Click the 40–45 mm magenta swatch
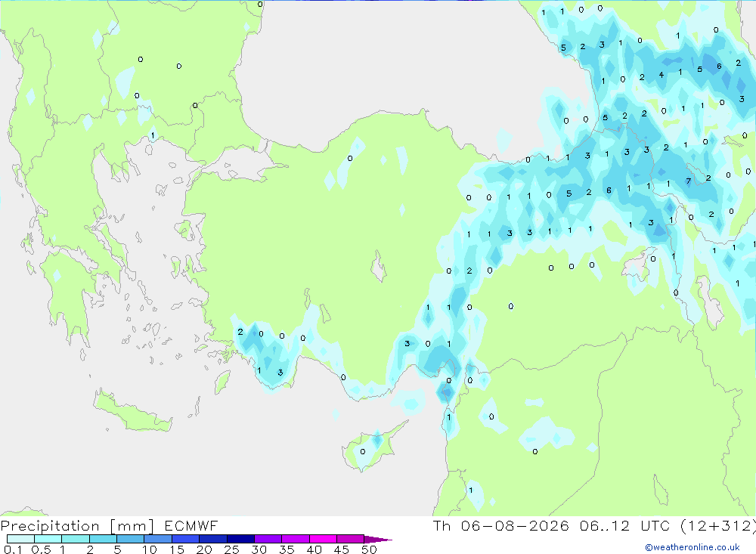 pyautogui.click(x=323, y=539)
